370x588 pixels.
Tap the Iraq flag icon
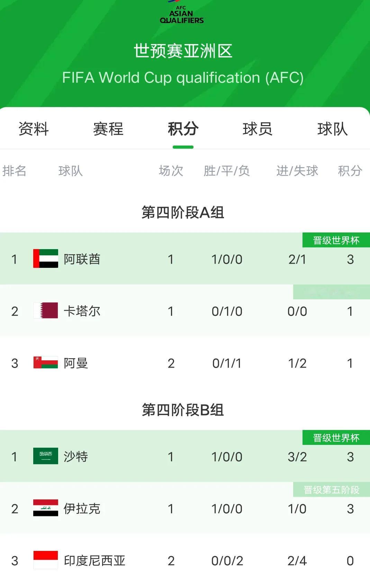46,508
